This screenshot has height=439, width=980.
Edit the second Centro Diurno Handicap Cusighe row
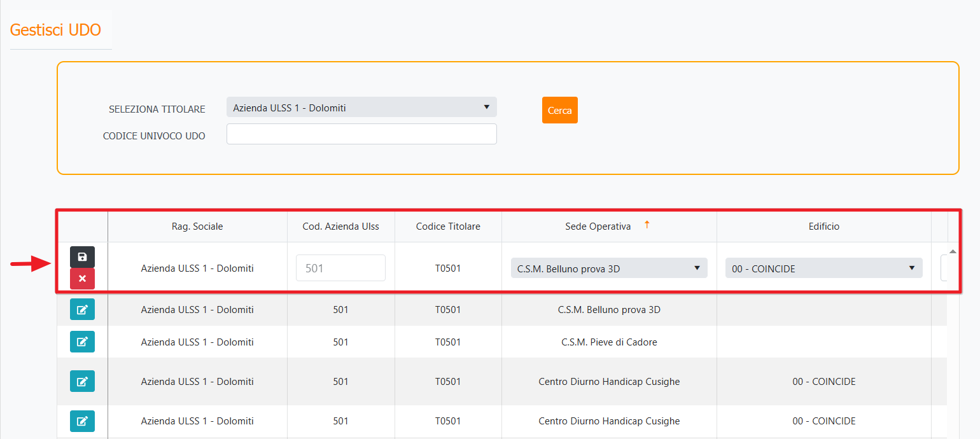(82, 421)
